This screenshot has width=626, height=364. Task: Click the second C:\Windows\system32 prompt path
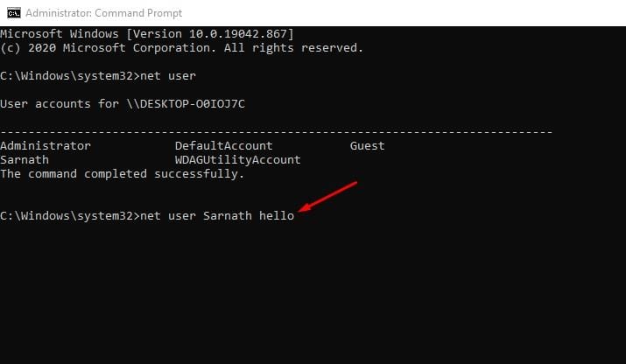(x=67, y=216)
